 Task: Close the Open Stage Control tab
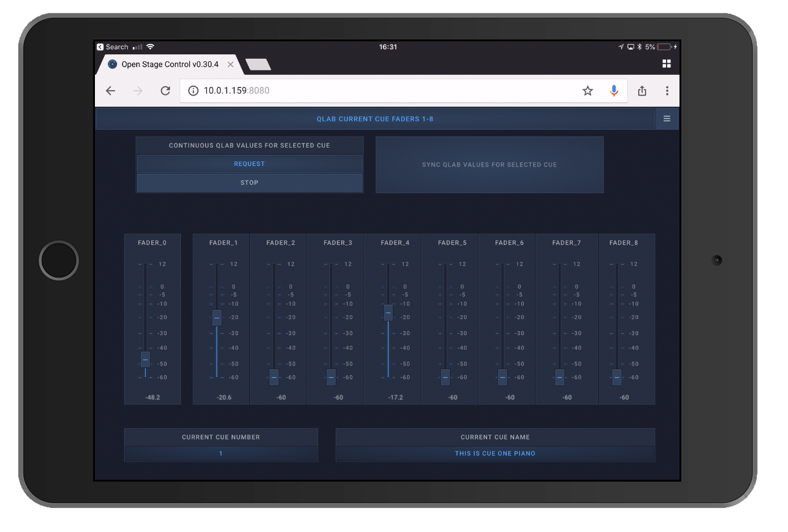231,65
